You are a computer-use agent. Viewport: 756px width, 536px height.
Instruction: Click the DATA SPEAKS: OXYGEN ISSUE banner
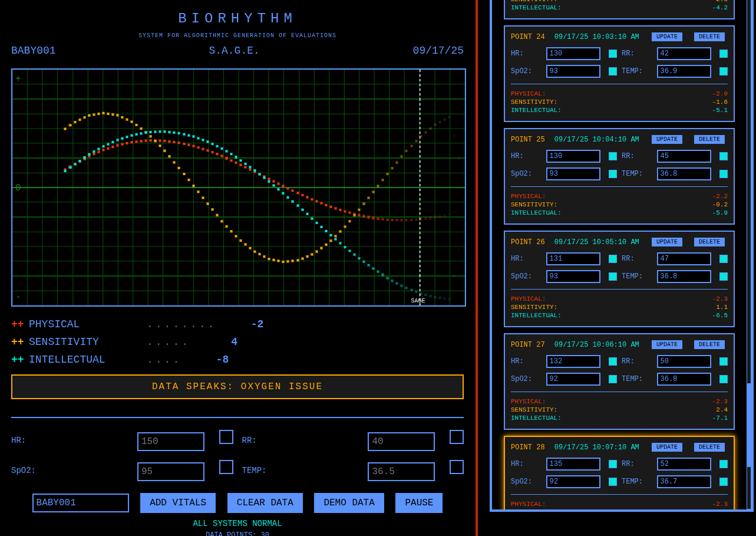click(237, 386)
